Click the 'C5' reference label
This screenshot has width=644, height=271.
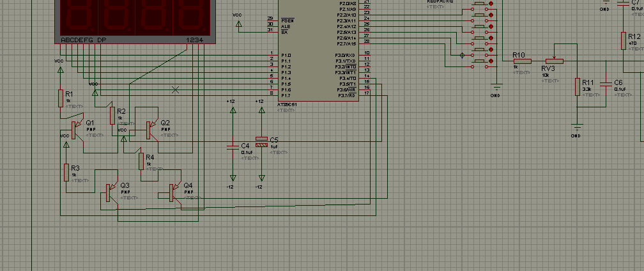tap(274, 140)
